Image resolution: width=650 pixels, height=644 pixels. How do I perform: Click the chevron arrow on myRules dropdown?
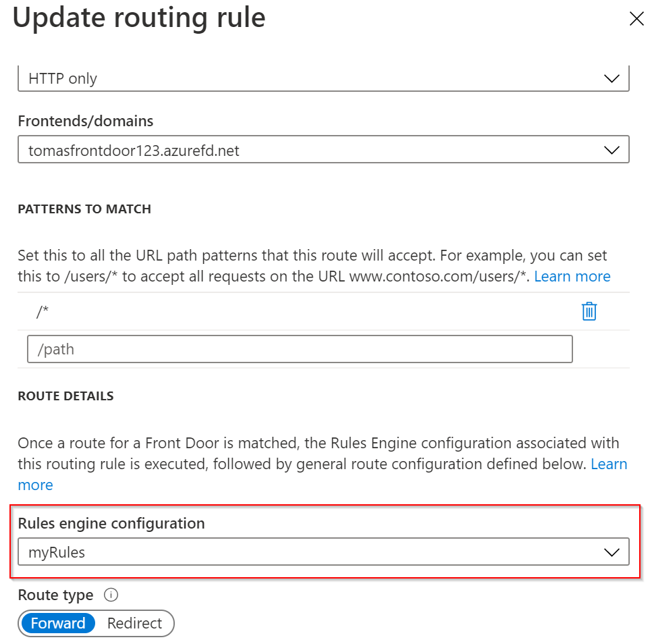612,552
